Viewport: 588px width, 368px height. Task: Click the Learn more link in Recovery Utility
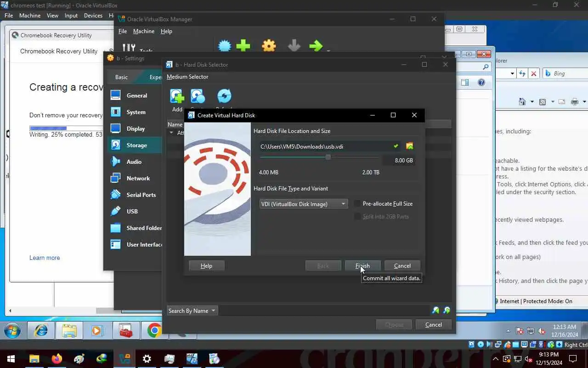(45, 258)
